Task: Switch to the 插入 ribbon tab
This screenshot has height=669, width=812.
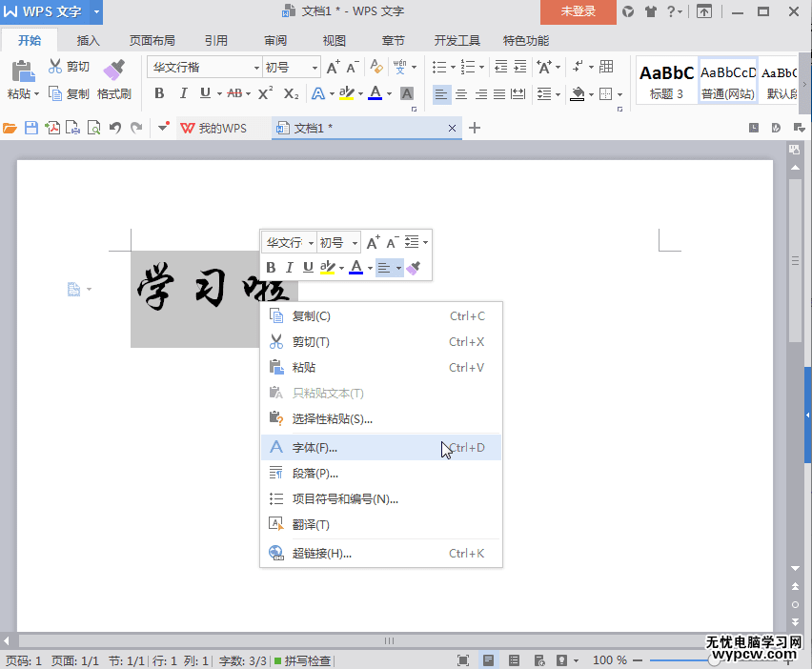Action: (x=88, y=40)
